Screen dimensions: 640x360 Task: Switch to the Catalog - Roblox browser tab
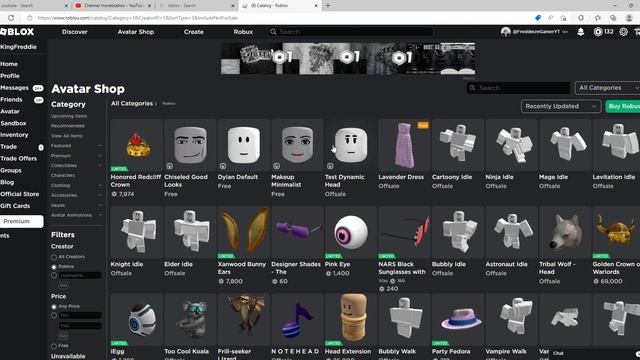(x=279, y=6)
